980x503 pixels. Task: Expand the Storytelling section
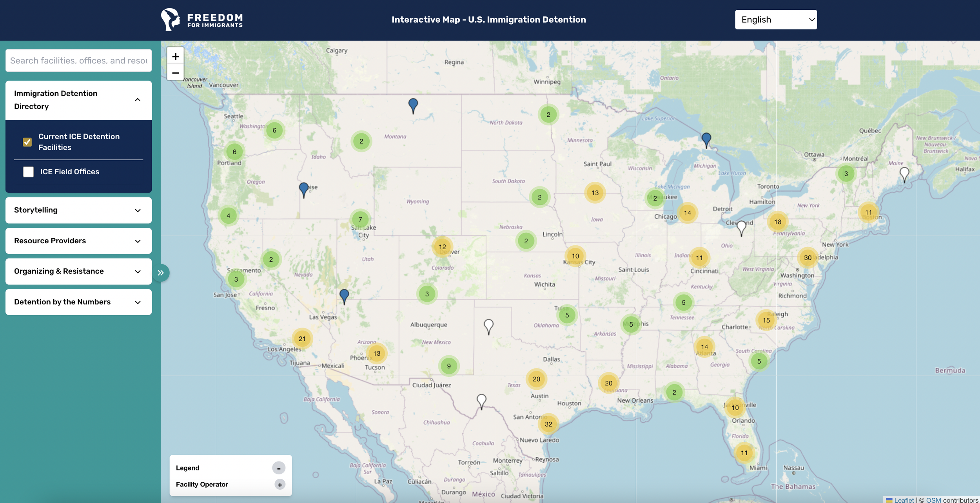[x=78, y=210]
